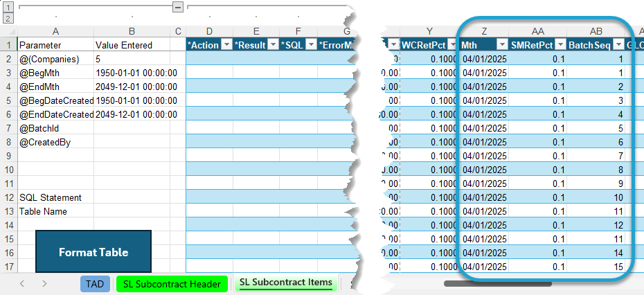
Task: Select column Z header
Action: [x=484, y=32]
